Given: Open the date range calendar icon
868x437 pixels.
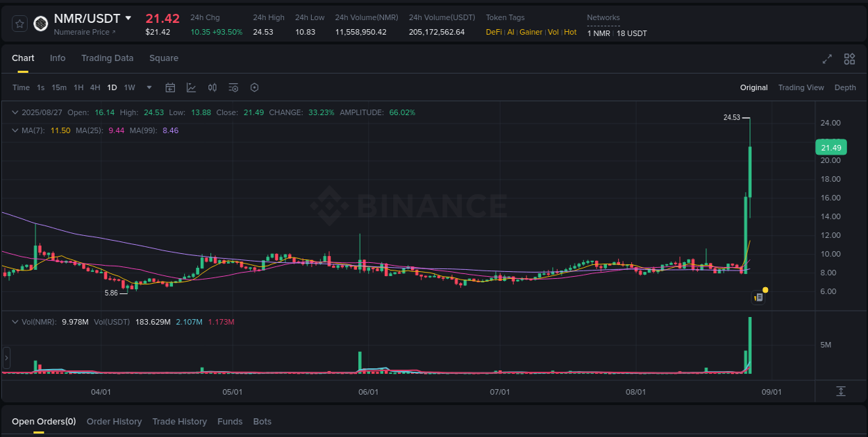Looking at the screenshot, I should [x=170, y=87].
